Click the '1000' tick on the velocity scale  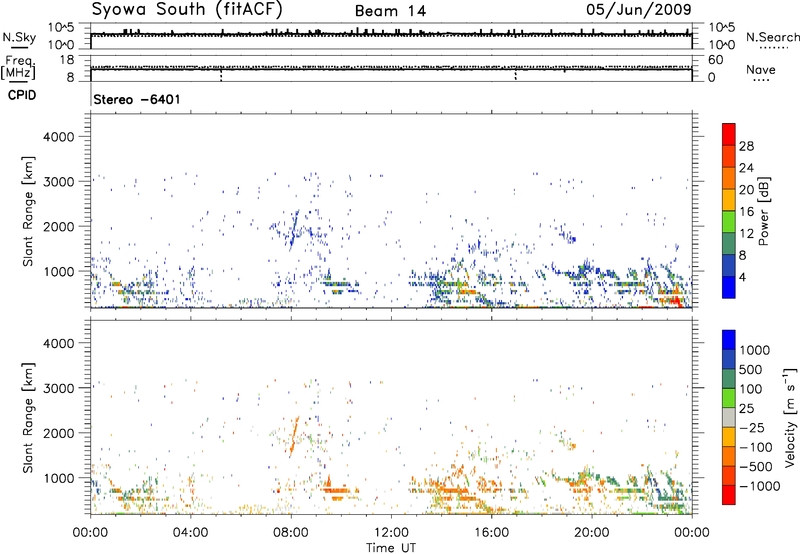tap(754, 350)
